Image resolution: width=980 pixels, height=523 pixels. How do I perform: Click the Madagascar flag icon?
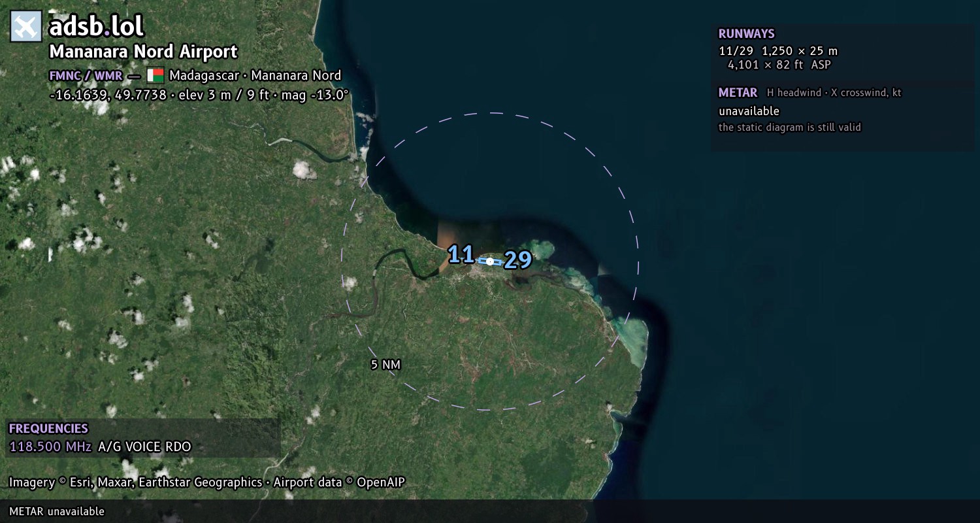click(155, 75)
